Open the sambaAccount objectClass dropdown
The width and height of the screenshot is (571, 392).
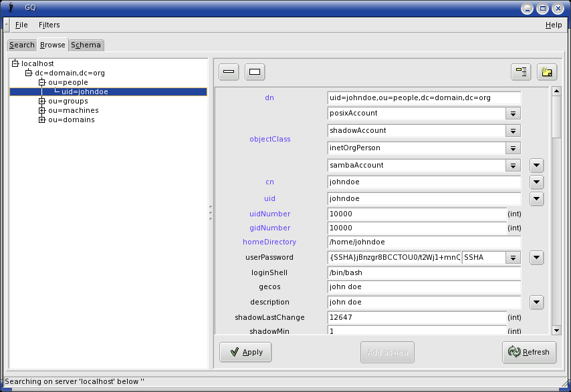pyautogui.click(x=513, y=166)
